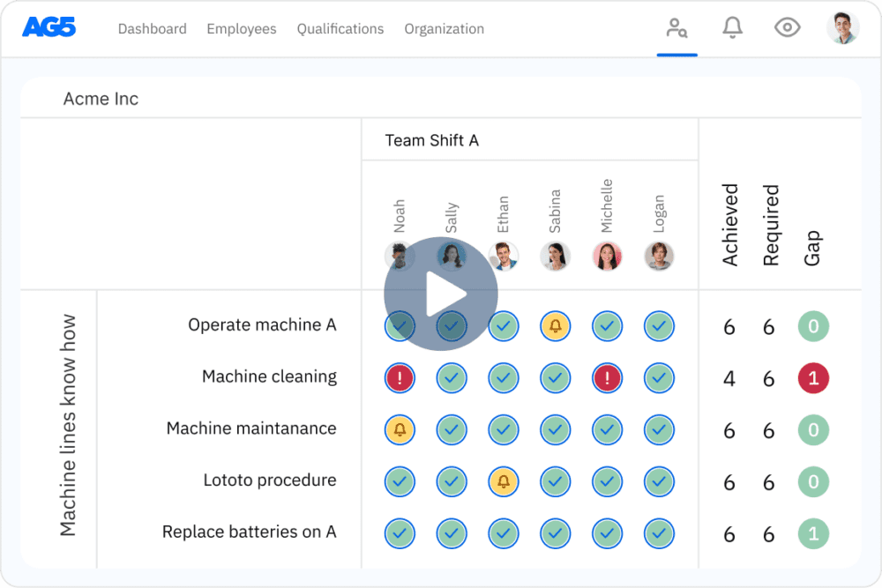Image resolution: width=882 pixels, height=588 pixels.
Task: Click Noah's red alert for Machine cleaning
Action: [400, 378]
